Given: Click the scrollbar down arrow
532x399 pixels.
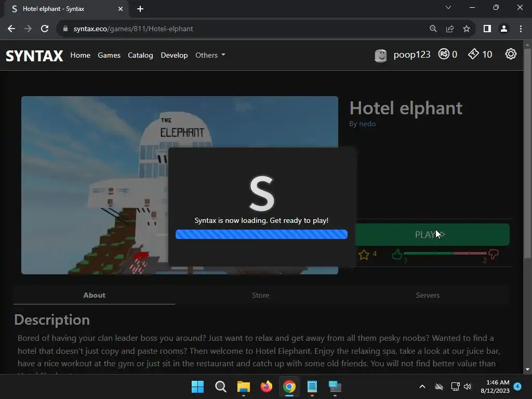Looking at the screenshot, I should (x=528, y=369).
